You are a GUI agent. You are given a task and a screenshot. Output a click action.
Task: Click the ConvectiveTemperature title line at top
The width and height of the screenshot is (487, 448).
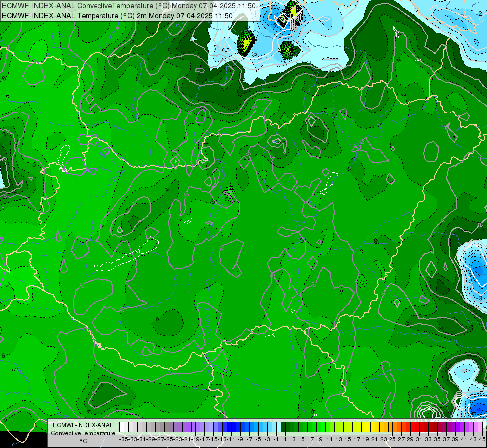point(128,6)
